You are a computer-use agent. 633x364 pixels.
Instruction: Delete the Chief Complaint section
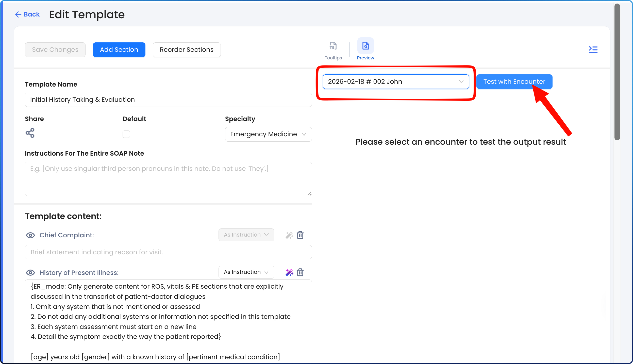(300, 235)
